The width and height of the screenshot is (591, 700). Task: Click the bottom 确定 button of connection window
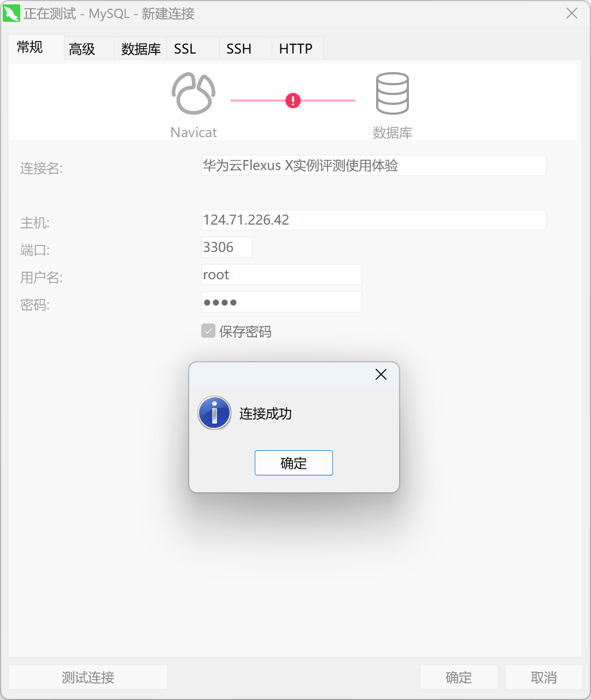coord(459,678)
